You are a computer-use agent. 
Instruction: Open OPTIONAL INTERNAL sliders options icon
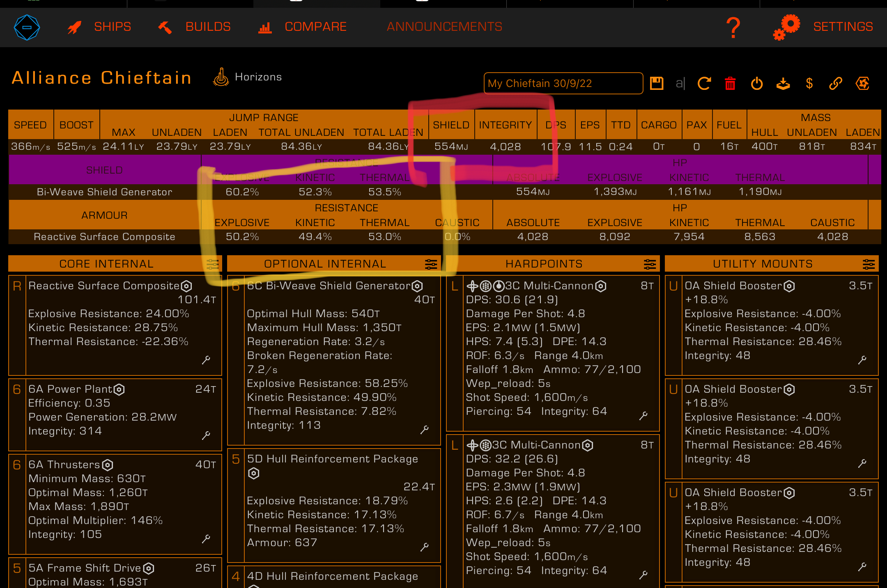431,264
